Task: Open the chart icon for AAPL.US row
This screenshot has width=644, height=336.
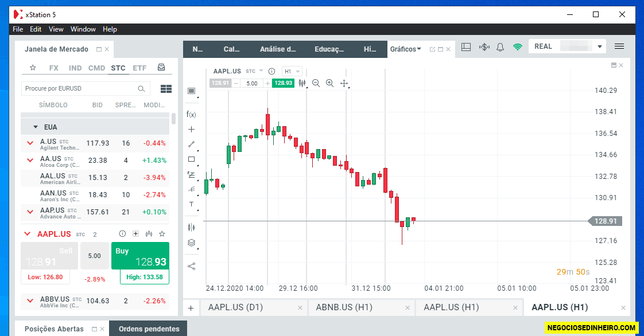Action: (x=149, y=234)
